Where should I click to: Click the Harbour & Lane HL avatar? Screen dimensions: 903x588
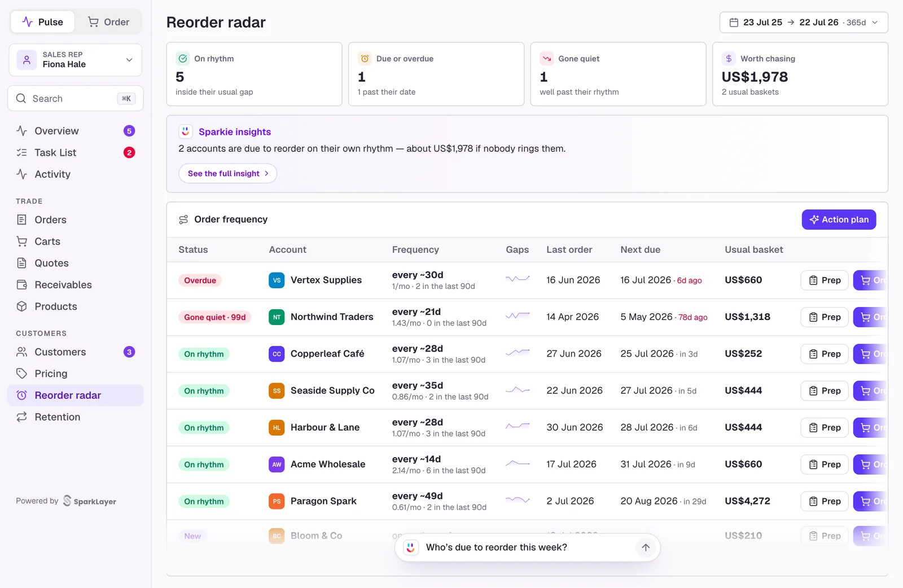tap(277, 428)
